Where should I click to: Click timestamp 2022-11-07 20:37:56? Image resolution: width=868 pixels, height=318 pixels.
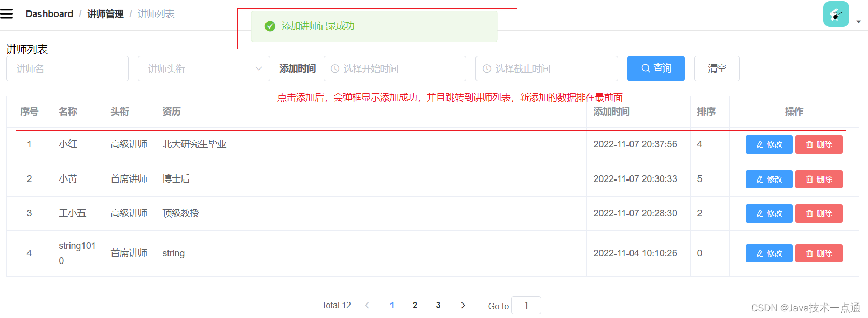point(635,144)
